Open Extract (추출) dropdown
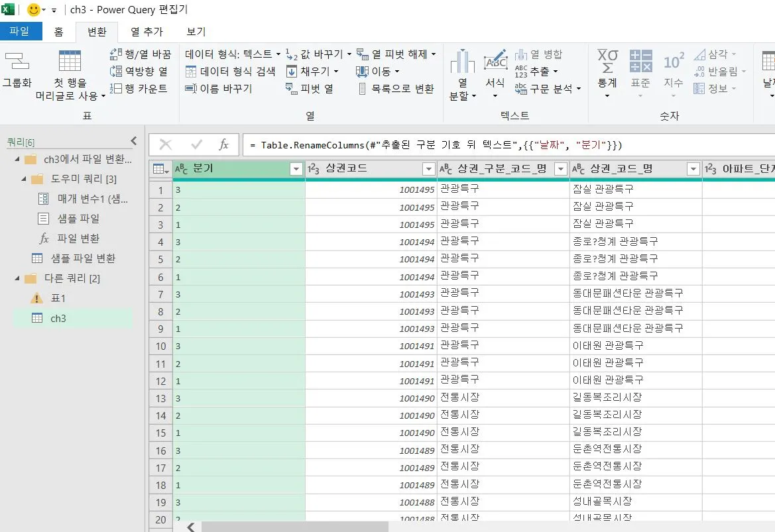The height and width of the screenshot is (532, 775). point(556,71)
